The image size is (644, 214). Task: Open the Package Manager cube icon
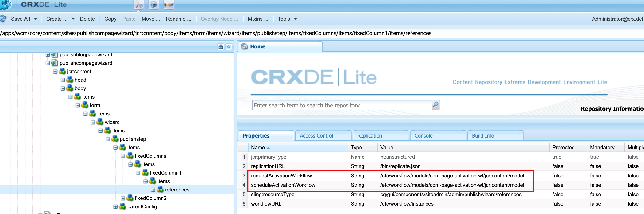tap(154, 4)
